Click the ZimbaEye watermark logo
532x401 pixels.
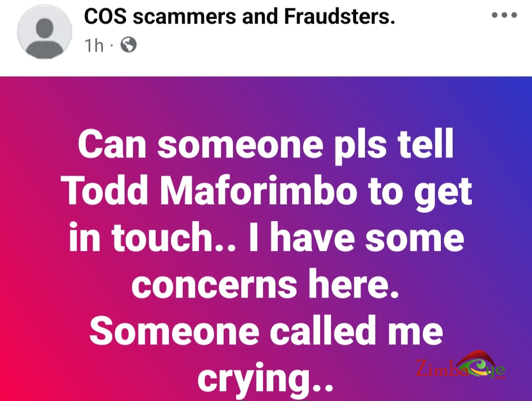click(x=461, y=366)
